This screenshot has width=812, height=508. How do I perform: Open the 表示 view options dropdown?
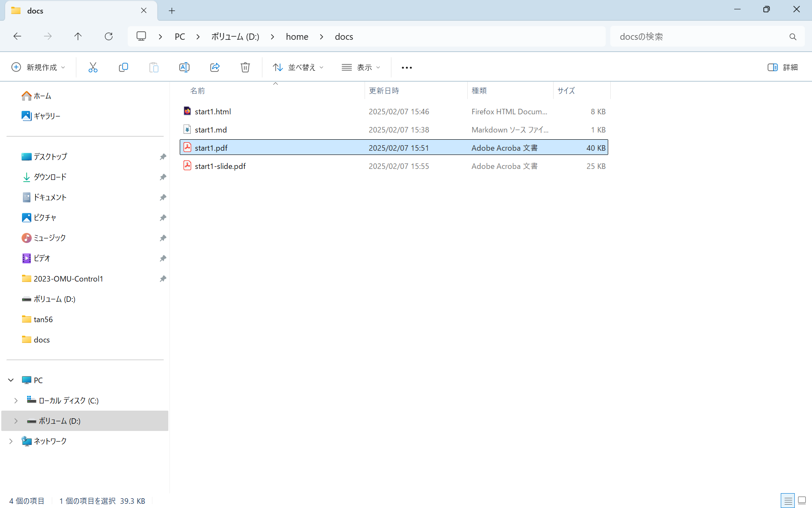360,67
